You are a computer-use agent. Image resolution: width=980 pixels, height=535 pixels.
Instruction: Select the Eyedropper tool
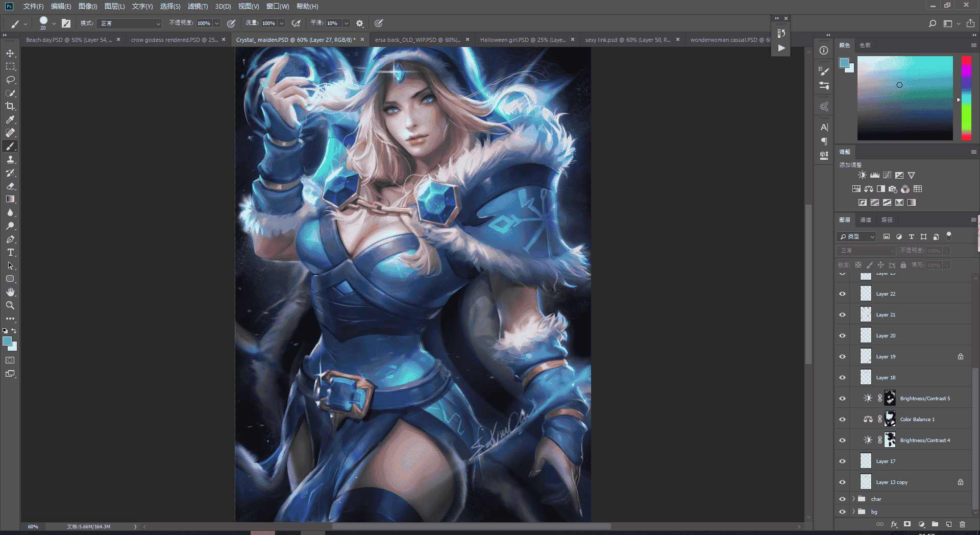(x=10, y=119)
